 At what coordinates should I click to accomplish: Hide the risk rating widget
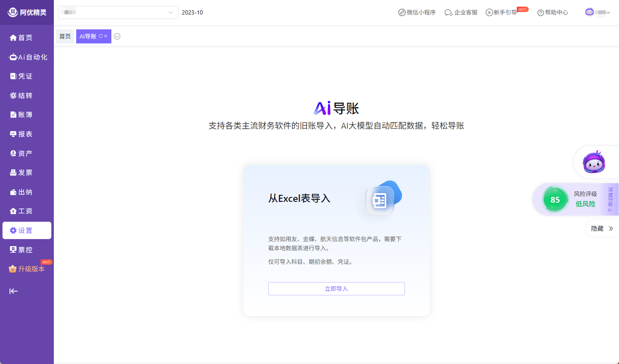[602, 229]
